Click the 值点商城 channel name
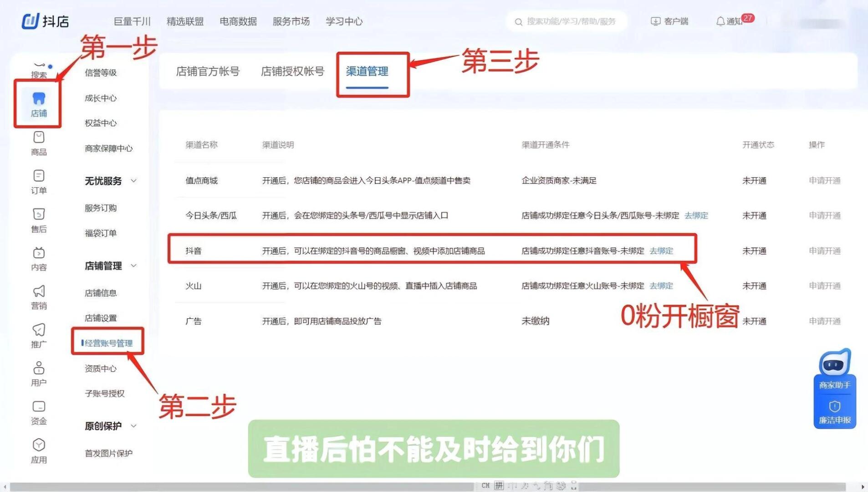Image resolution: width=868 pixels, height=492 pixels. pos(201,181)
